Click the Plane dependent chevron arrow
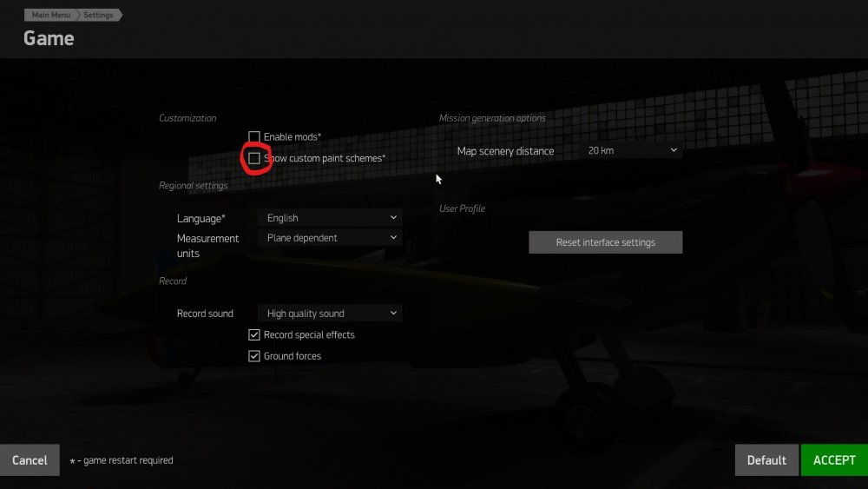The height and width of the screenshot is (489, 868). click(x=393, y=238)
